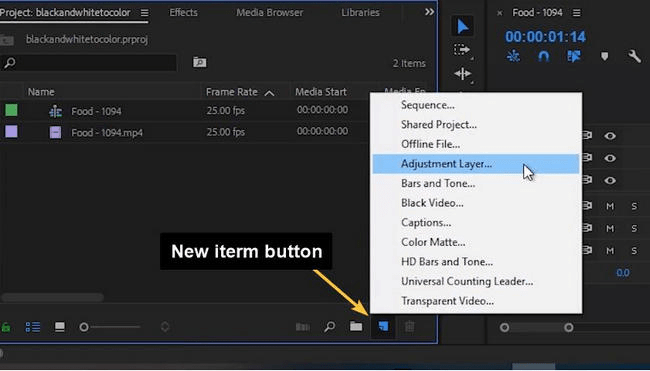The image size is (650, 371).
Task: Click the Media Start column header
Action: (x=321, y=92)
